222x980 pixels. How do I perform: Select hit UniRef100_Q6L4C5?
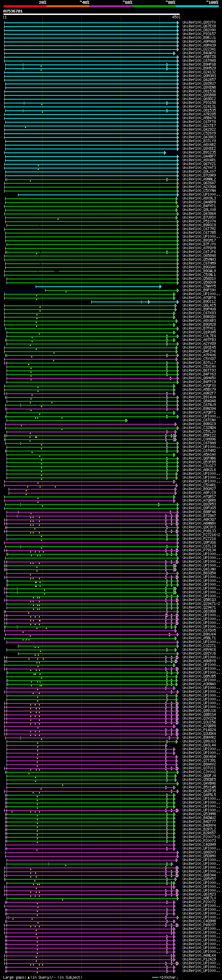pyautogui.click(x=199, y=306)
